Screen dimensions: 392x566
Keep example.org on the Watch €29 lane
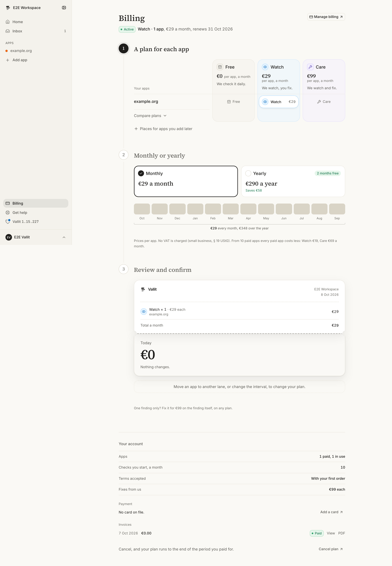click(278, 102)
